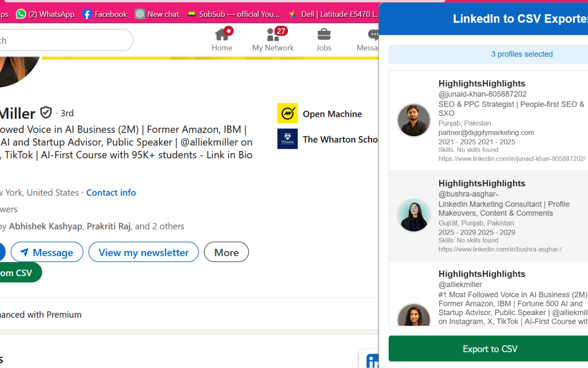588x368 pixels.
Task: Open My Network with 27 notifications
Action: coord(273,40)
